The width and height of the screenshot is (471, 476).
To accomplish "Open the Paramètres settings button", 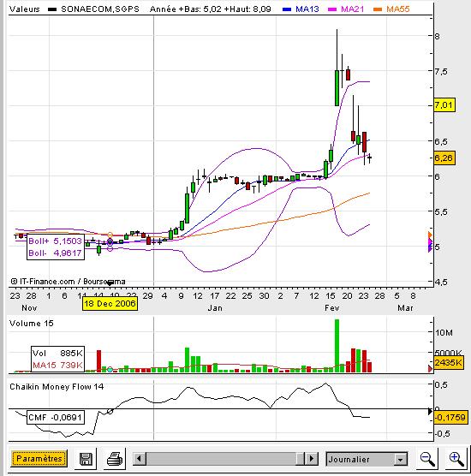I will [39, 458].
